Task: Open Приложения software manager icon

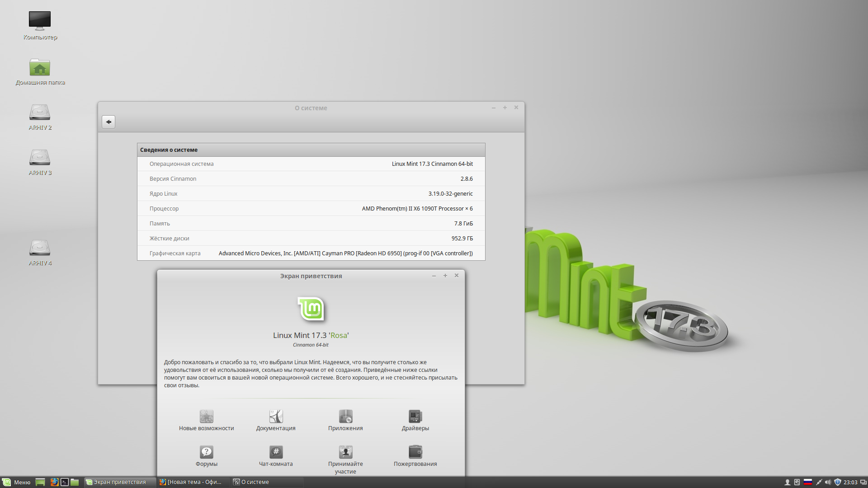Action: click(345, 416)
